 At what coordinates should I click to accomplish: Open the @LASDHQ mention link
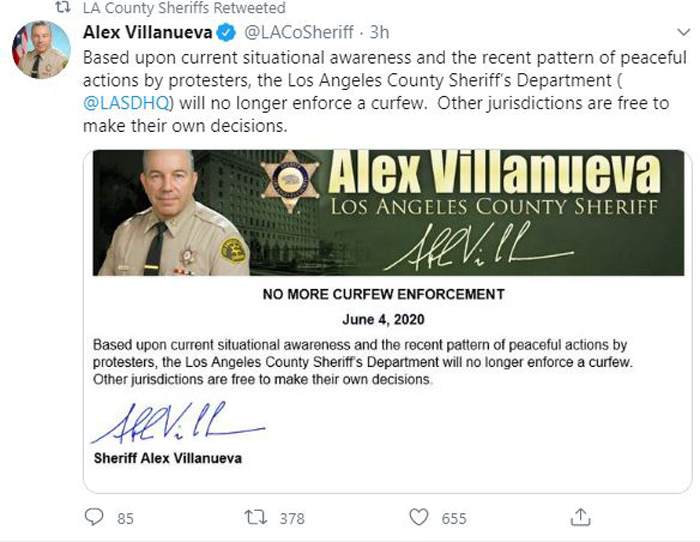[x=126, y=103]
